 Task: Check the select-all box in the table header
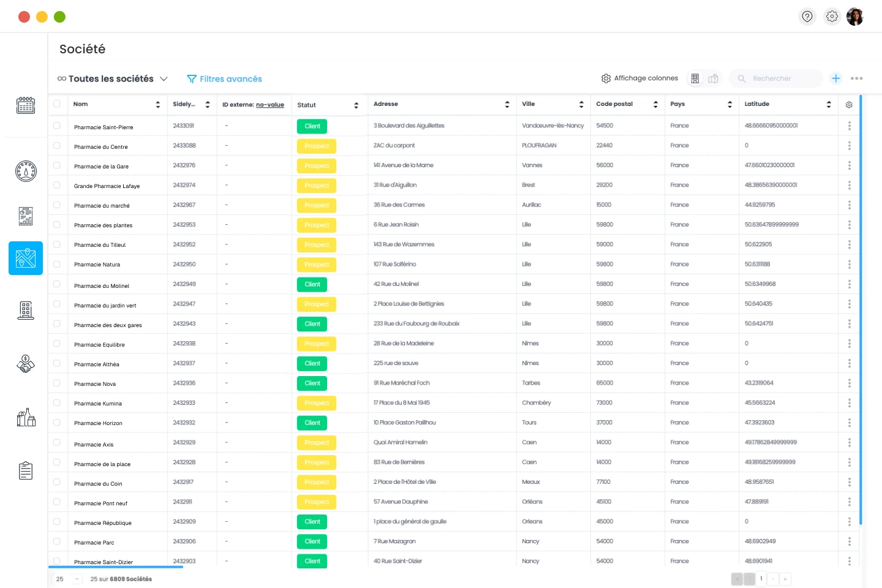point(57,104)
